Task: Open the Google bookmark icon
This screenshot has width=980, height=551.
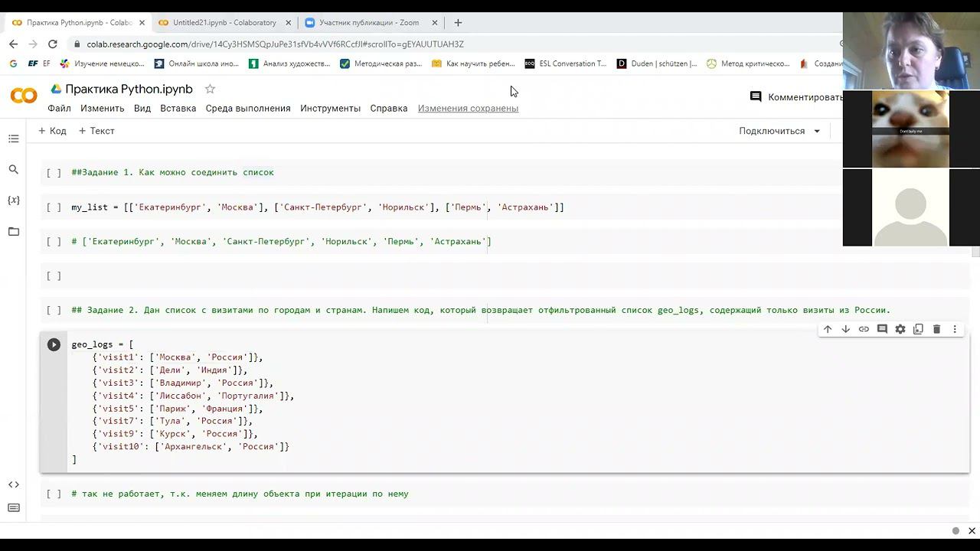Action: point(14,64)
